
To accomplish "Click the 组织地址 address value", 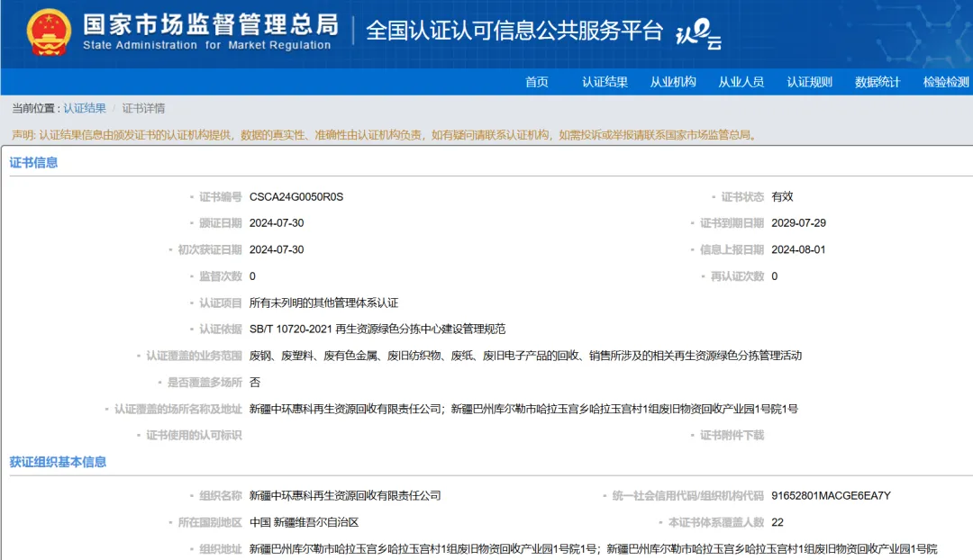I will point(593,549).
